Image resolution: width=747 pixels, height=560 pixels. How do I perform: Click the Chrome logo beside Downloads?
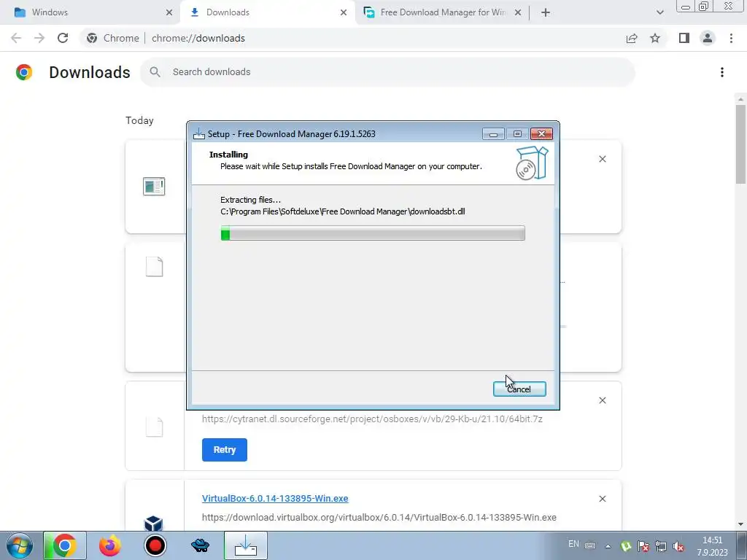[24, 72]
